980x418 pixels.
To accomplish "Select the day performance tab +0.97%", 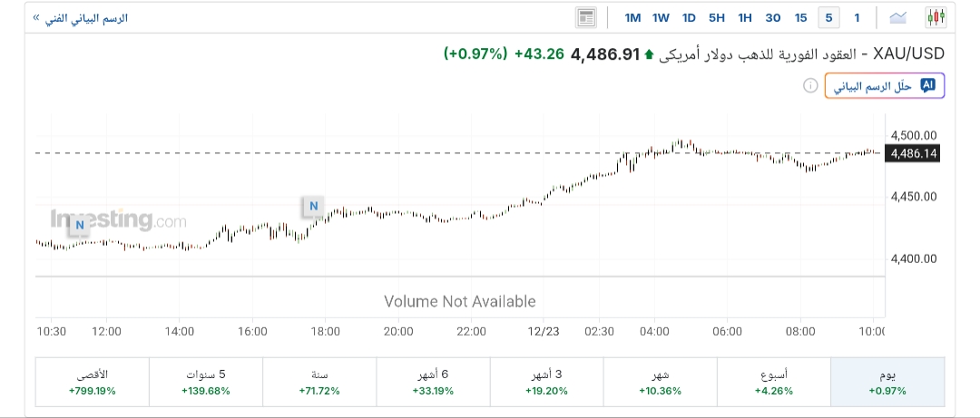I will 887,382.
